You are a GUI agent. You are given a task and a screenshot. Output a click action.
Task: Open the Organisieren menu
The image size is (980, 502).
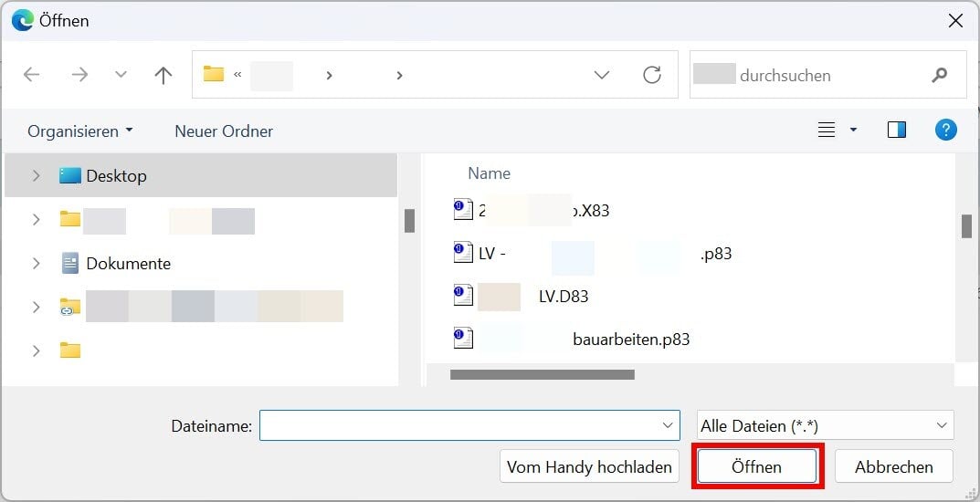tap(79, 131)
